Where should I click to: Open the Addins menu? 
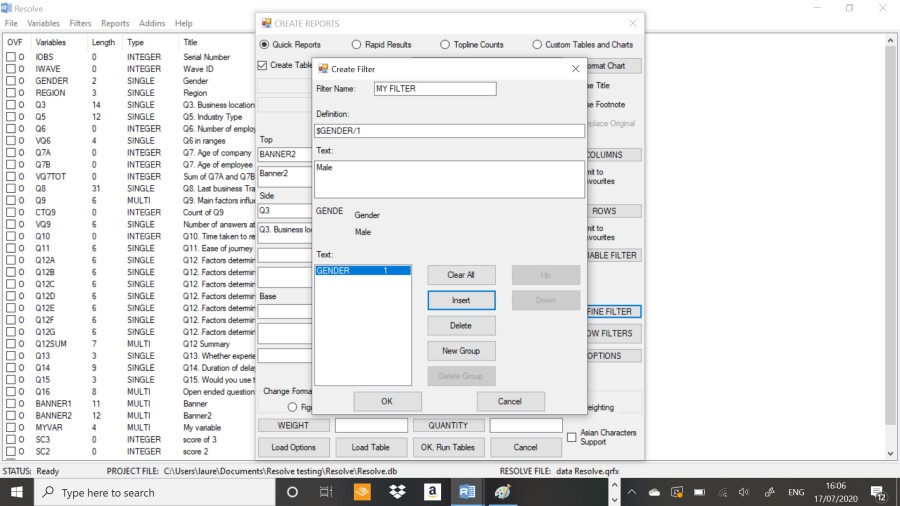(x=152, y=24)
